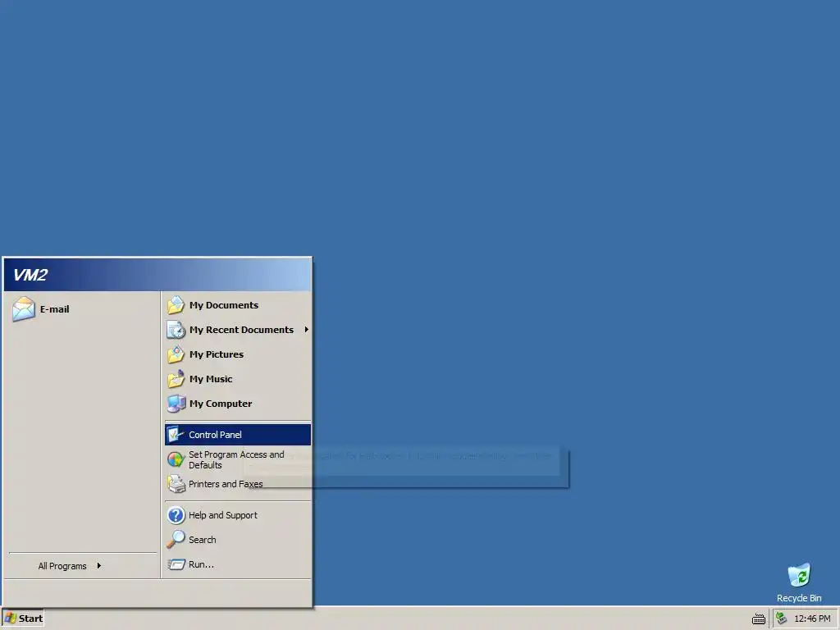Image resolution: width=840 pixels, height=630 pixels.
Task: Click the Start button
Action: pyautogui.click(x=22, y=619)
